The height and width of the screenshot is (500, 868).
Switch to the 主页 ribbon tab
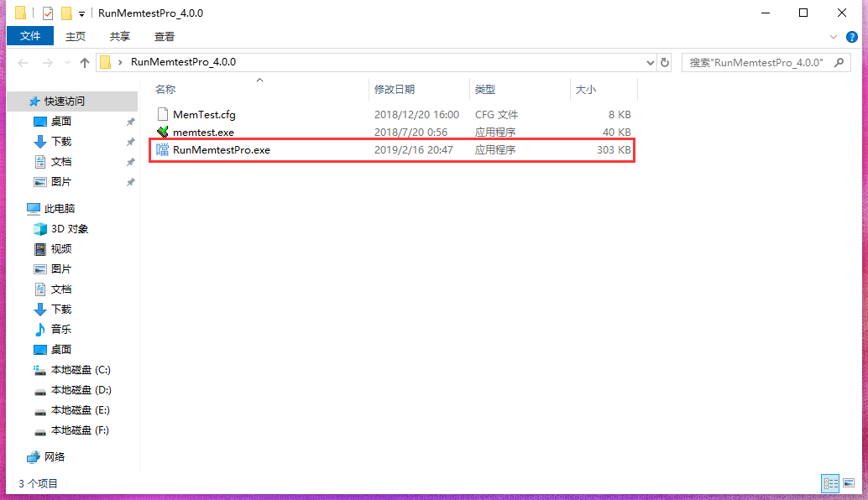pyautogui.click(x=76, y=37)
